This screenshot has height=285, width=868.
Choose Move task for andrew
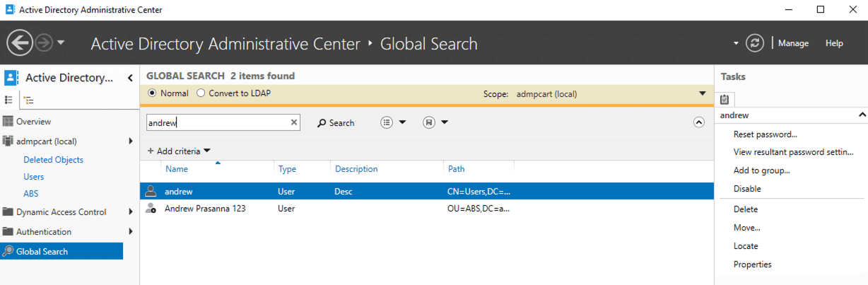point(747,228)
